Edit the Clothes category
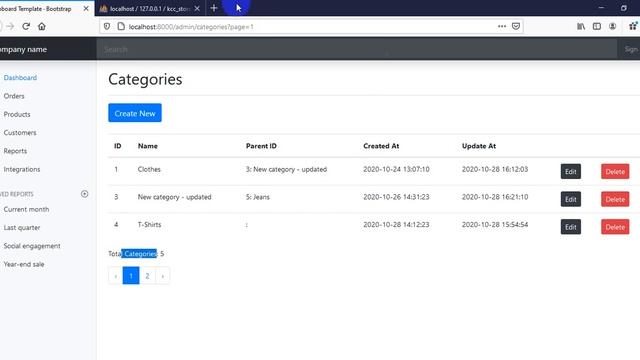Screen dimensions: 640x360 [571, 171]
